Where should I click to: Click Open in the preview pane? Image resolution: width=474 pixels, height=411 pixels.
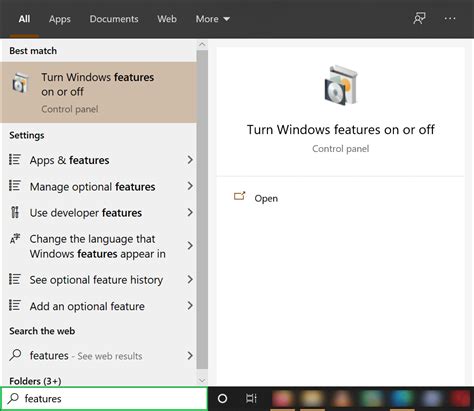pos(266,198)
